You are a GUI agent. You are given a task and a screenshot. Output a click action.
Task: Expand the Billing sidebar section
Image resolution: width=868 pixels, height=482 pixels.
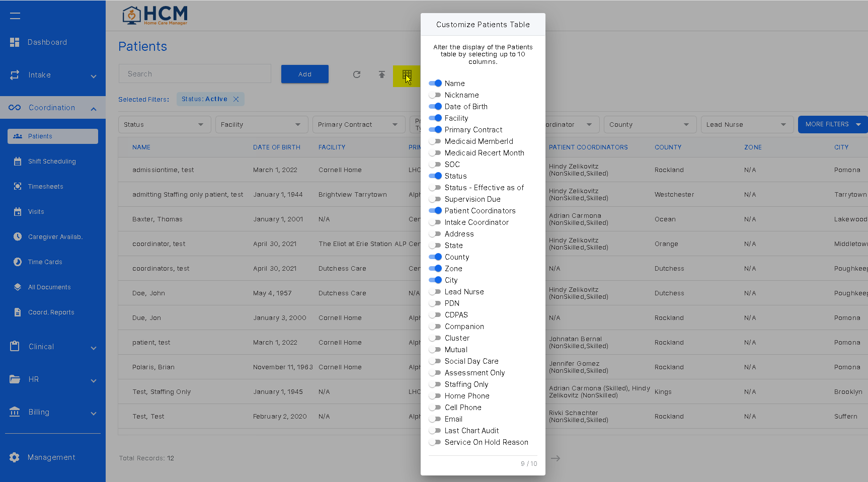[x=93, y=414]
